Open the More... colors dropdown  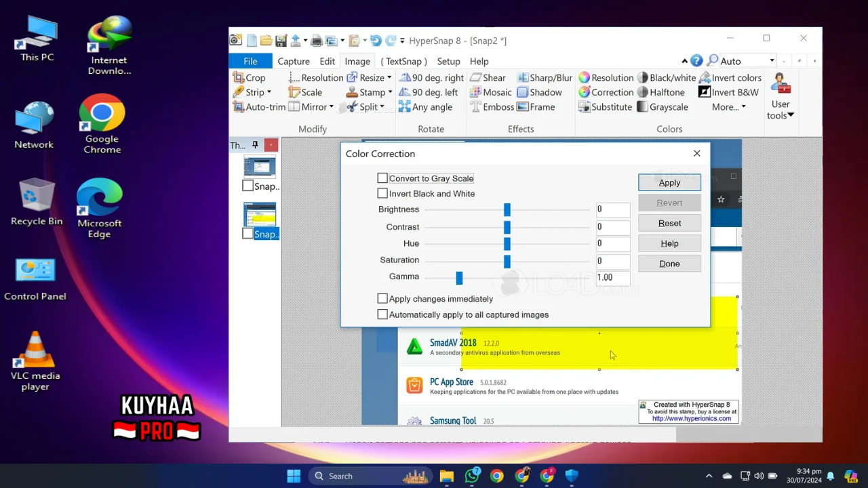pos(729,107)
